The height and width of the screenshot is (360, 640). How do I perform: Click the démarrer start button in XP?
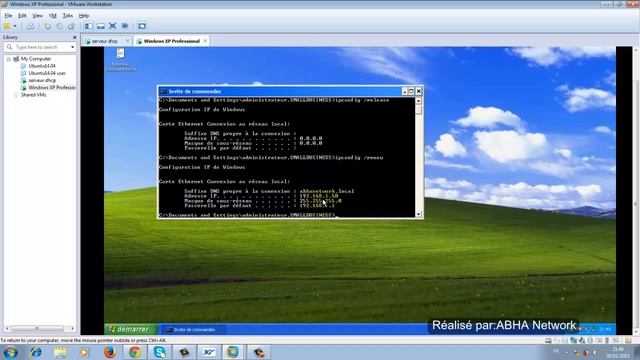click(130, 329)
